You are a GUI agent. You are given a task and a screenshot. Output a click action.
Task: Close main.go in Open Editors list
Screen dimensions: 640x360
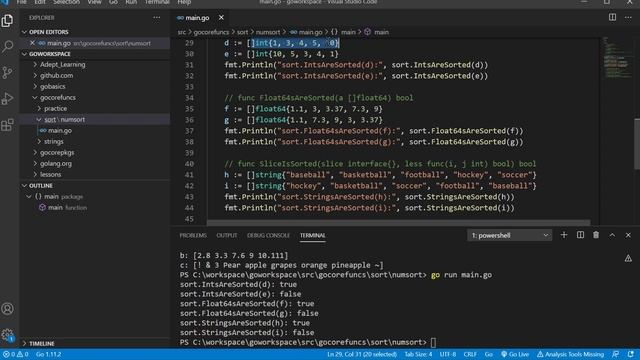(x=32, y=43)
